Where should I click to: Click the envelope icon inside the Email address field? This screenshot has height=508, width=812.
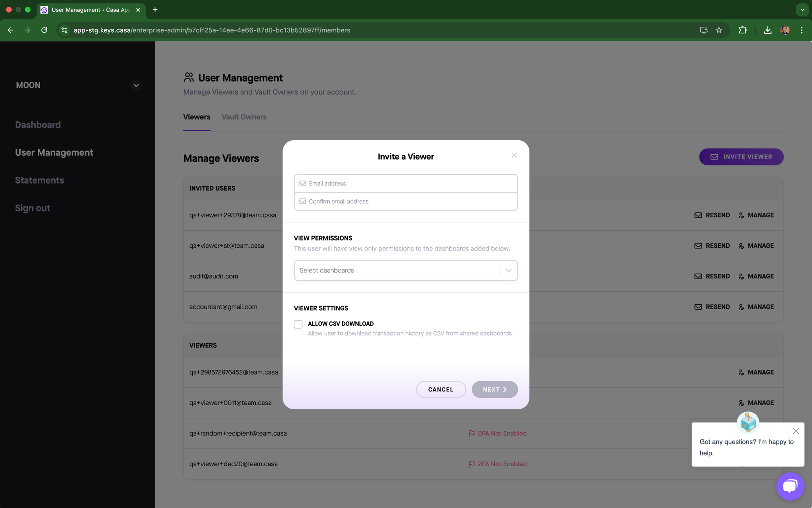pos(303,183)
